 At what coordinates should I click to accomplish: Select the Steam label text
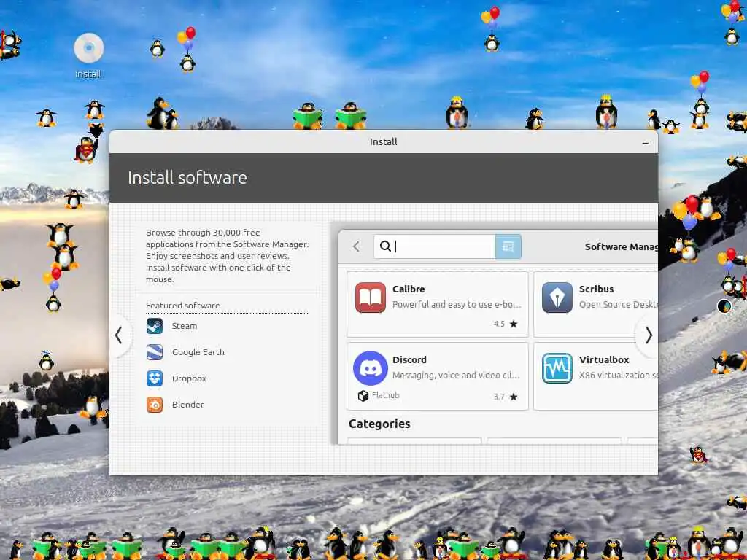185,326
